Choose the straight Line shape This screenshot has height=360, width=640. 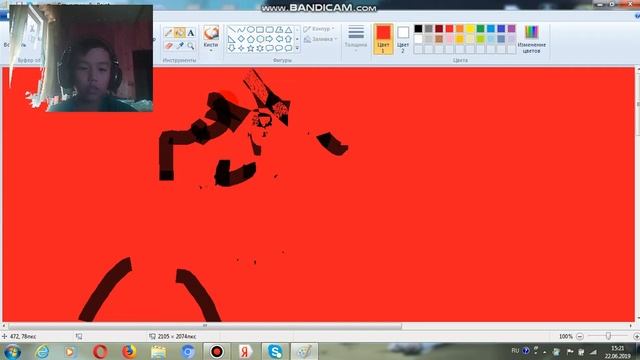tap(231, 30)
